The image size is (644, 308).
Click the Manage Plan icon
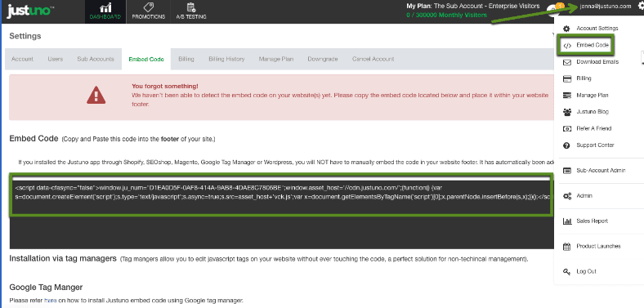(x=567, y=96)
